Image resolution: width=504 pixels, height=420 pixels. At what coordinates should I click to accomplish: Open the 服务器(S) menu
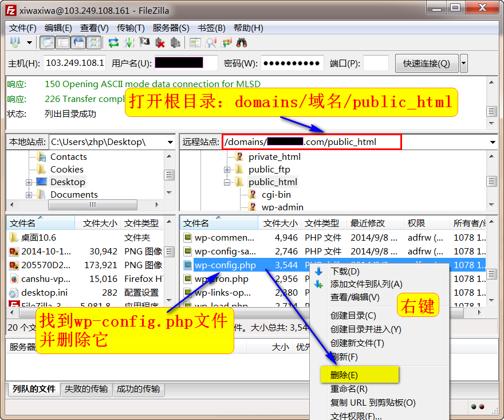tap(171, 28)
